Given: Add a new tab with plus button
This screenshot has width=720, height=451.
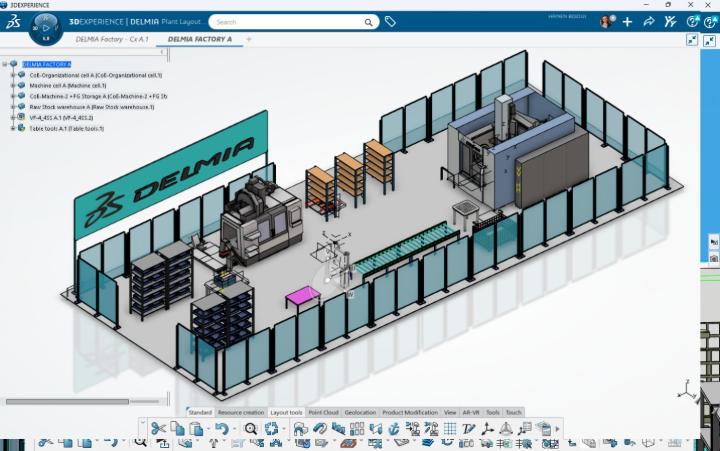Looking at the screenshot, I should (249, 39).
